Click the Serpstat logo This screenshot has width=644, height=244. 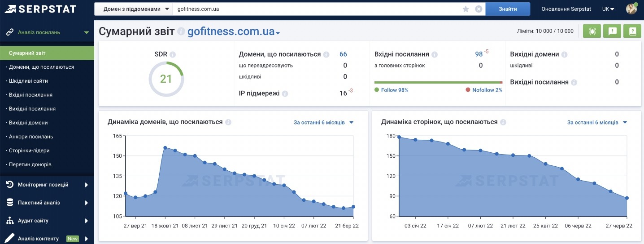40,9
